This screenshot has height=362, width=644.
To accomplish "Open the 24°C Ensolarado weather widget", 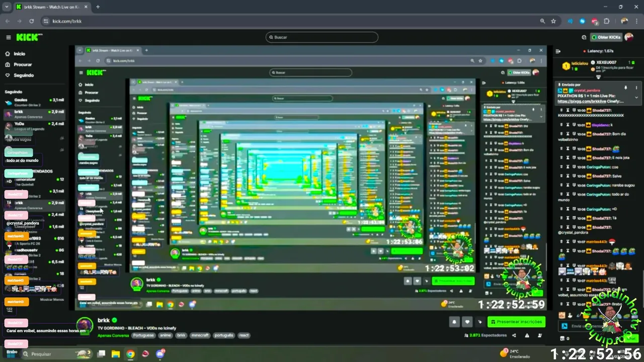I will tap(515, 353).
